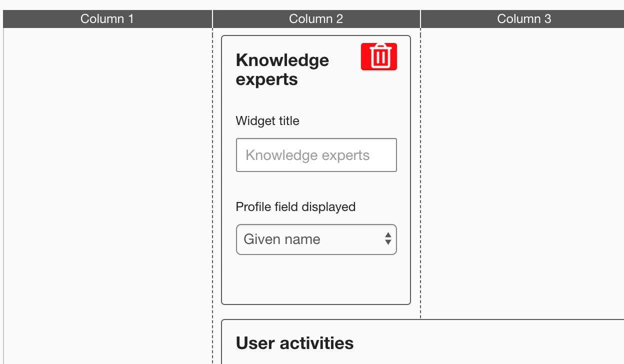Click the Profile field displayed label
This screenshot has width=624, height=364.
(x=295, y=207)
